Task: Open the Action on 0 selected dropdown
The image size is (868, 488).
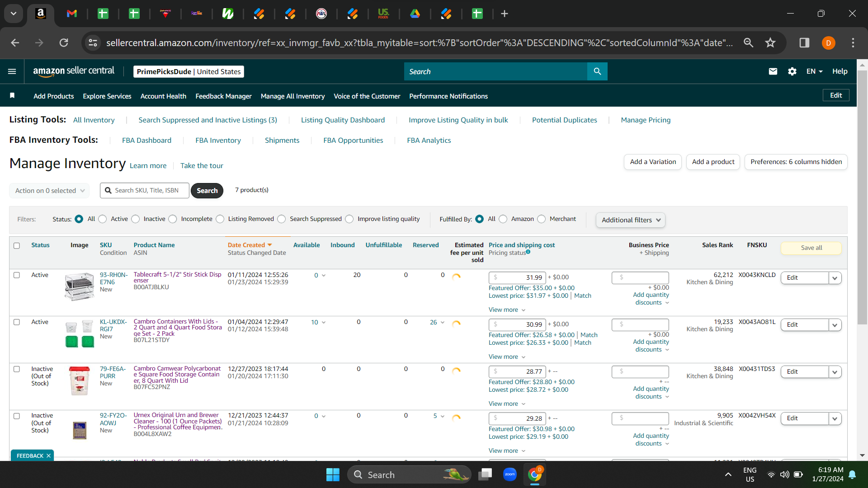Action: coord(49,191)
